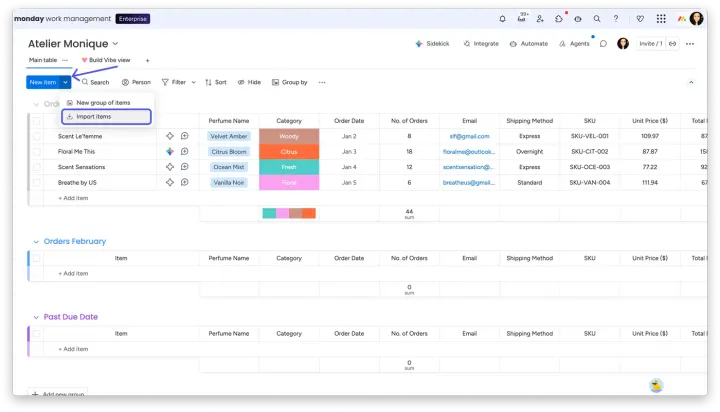Open the nine-dot products switcher
This screenshot has width=720, height=412.
pyautogui.click(x=661, y=19)
